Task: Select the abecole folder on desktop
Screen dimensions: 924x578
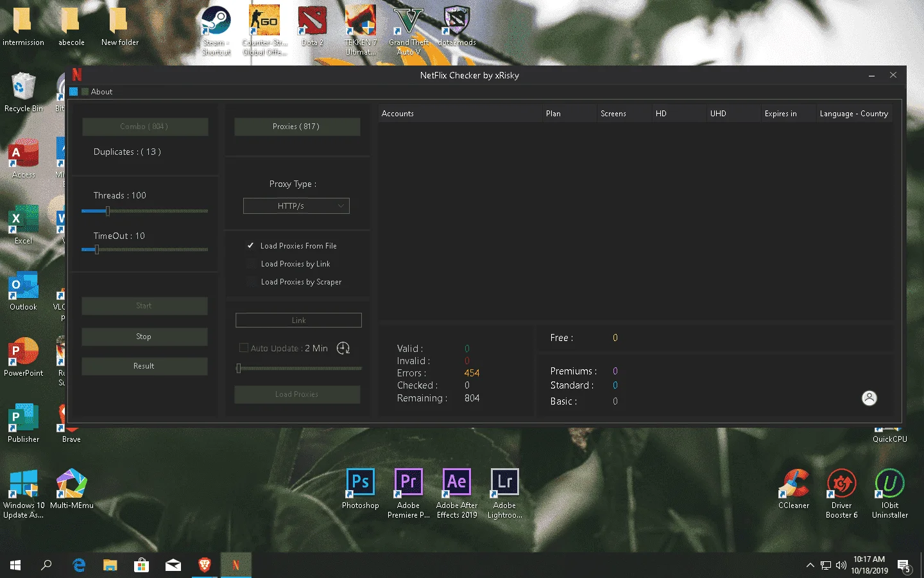Action: pyautogui.click(x=72, y=26)
